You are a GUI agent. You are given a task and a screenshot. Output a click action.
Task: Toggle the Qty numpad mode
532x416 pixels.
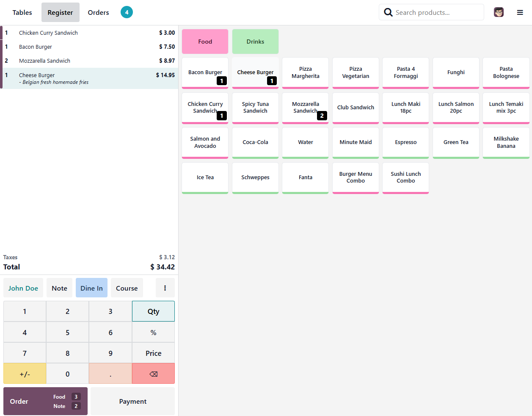pyautogui.click(x=153, y=311)
